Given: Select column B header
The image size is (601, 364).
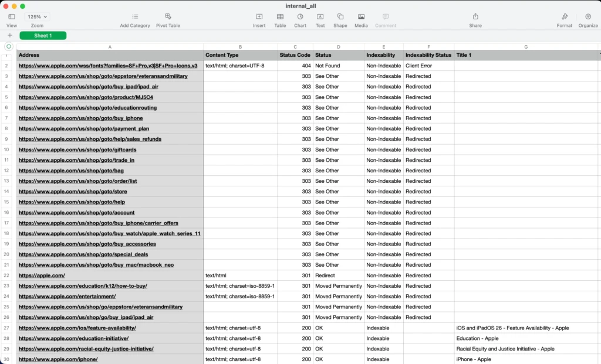Looking at the screenshot, I should pos(240,47).
